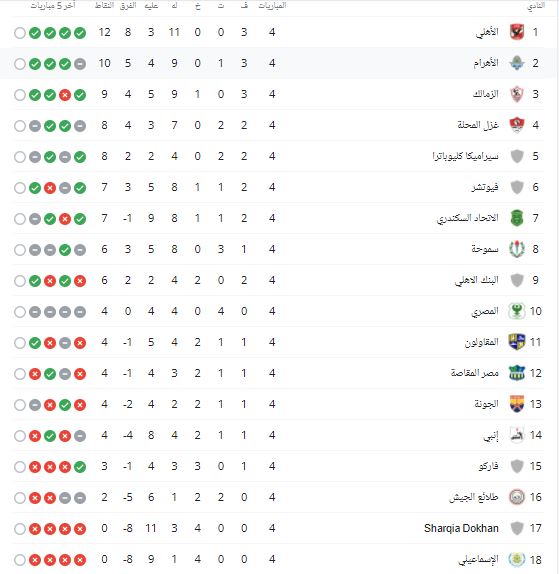Sort by matches played column header

coord(272,5)
